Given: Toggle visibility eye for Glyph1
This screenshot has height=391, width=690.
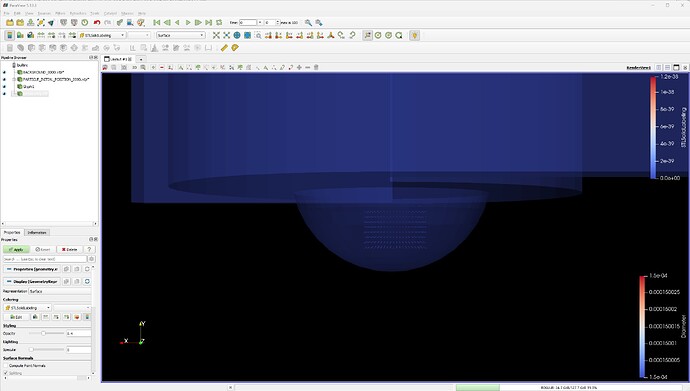Looking at the screenshot, I should 4,87.
